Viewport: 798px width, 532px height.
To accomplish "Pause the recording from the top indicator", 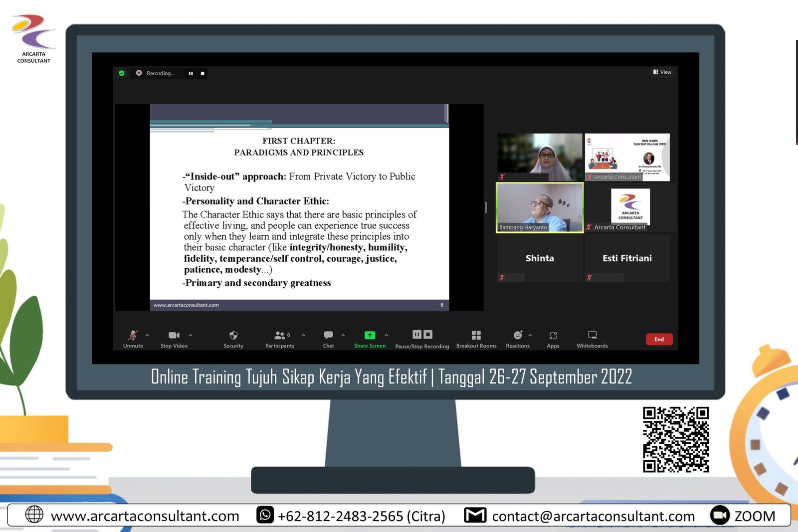I will 191,73.
